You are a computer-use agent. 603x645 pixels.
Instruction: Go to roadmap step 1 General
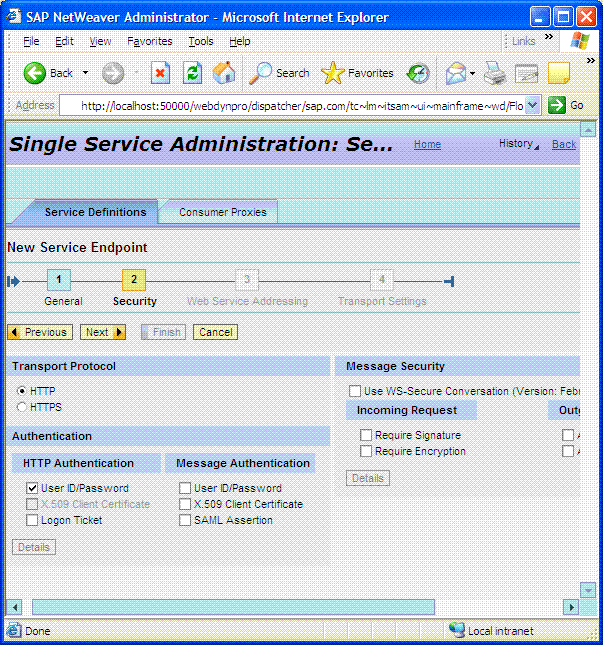[x=59, y=280]
